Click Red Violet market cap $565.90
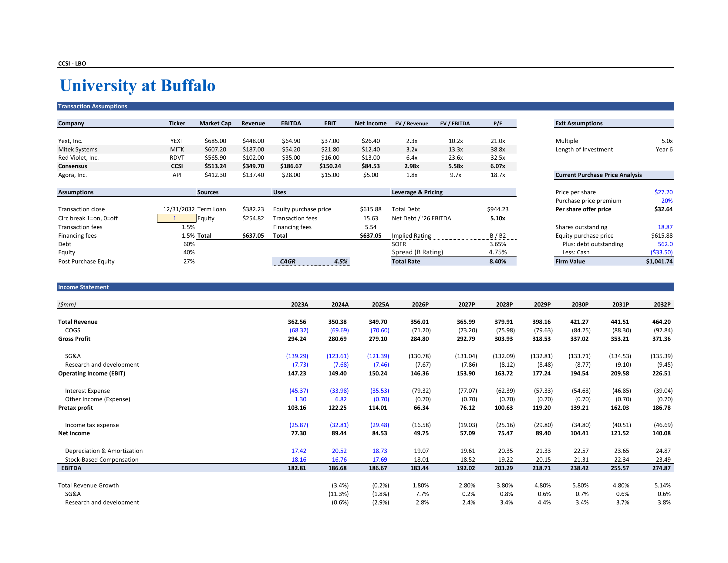728x563 pixels. point(215,158)
